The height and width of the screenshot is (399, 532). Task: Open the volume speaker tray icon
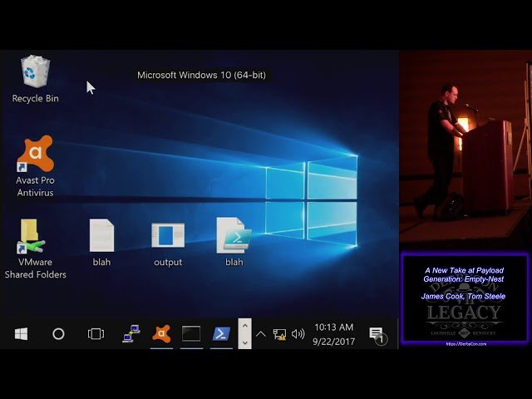[x=298, y=334]
